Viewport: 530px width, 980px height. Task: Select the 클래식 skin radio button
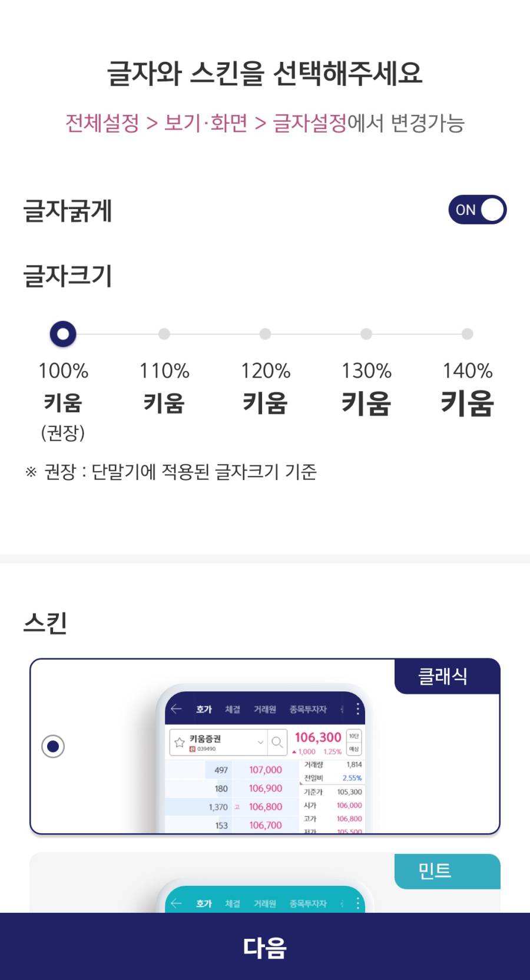pyautogui.click(x=54, y=746)
